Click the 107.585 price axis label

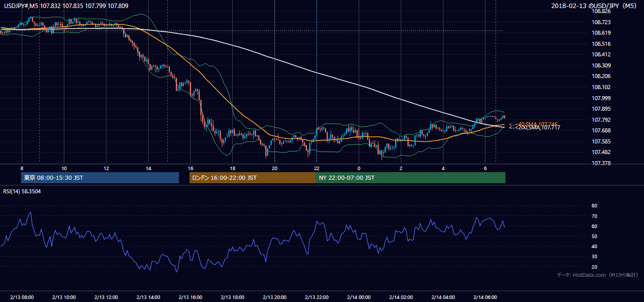[601, 141]
